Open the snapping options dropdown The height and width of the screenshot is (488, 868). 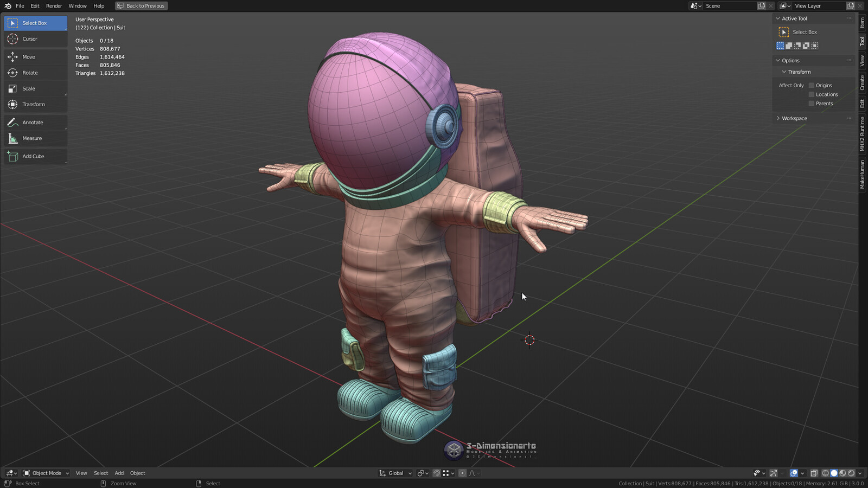tap(449, 473)
